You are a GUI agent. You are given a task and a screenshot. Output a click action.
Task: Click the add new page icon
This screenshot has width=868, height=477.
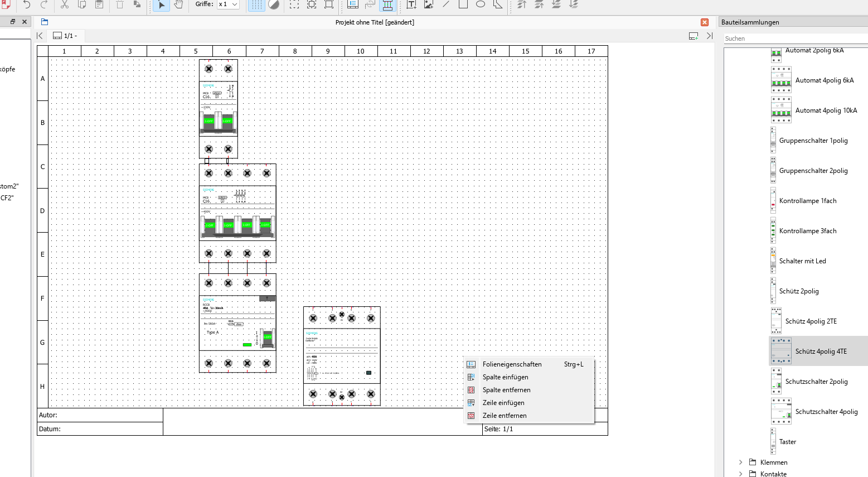coord(693,36)
